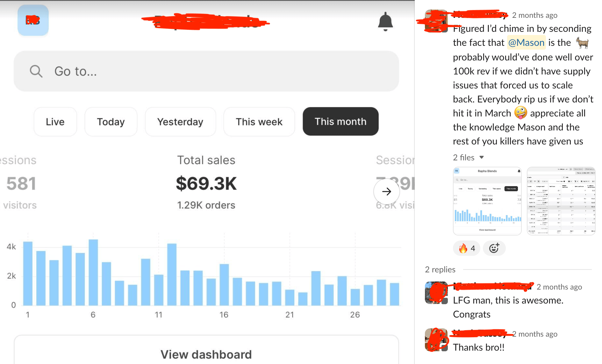The image size is (602, 364).
Task: Select the Yesterday time range
Action: click(180, 122)
